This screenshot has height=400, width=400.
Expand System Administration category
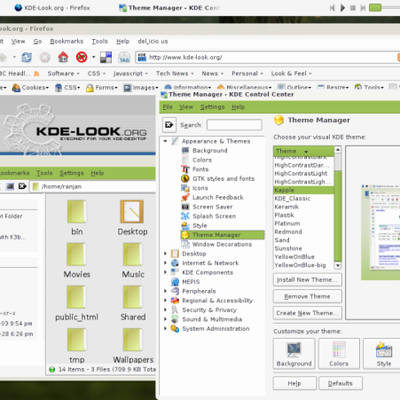(x=165, y=328)
